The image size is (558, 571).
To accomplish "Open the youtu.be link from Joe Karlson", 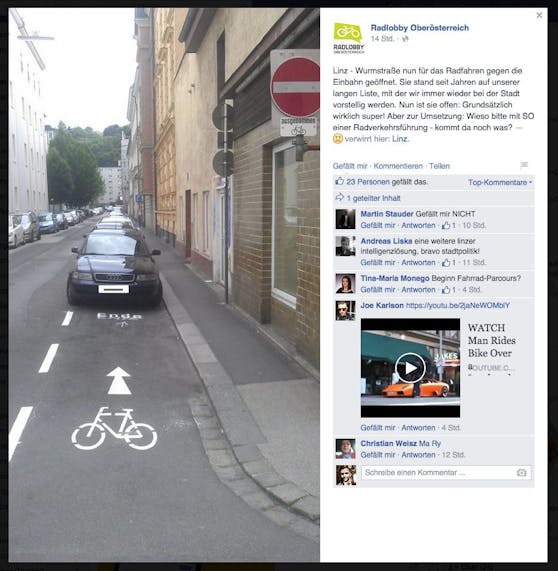I will click(457, 306).
